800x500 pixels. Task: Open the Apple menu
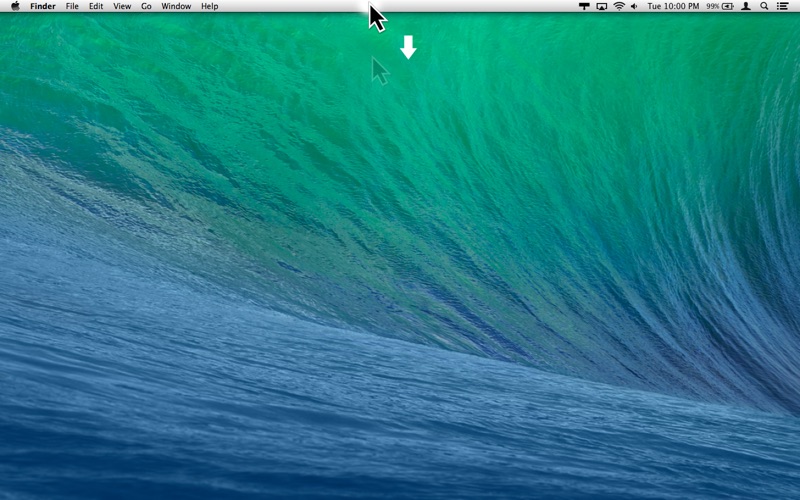coord(15,6)
